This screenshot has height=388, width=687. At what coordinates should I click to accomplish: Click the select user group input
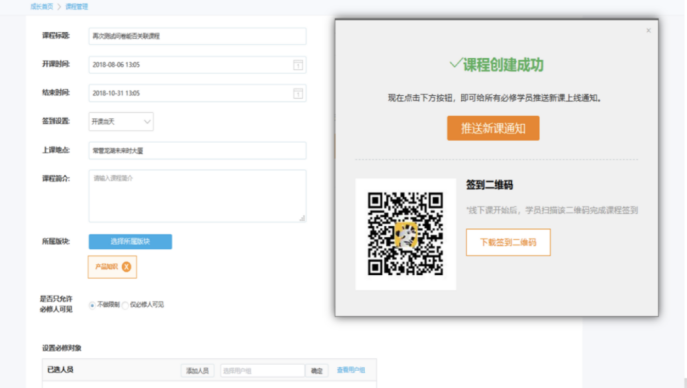pyautogui.click(x=262, y=370)
